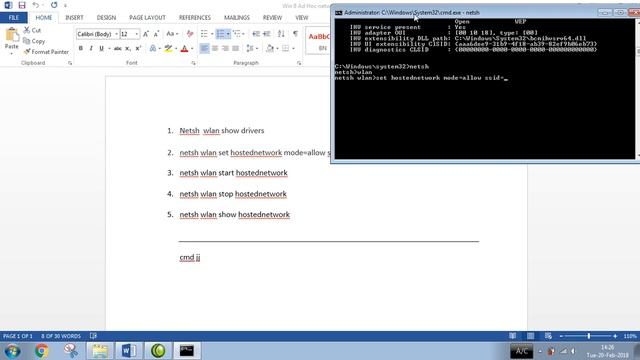Screen dimensions: 640x360
Task: Toggle Show/Hide paragraph marks
Action: [295, 34]
